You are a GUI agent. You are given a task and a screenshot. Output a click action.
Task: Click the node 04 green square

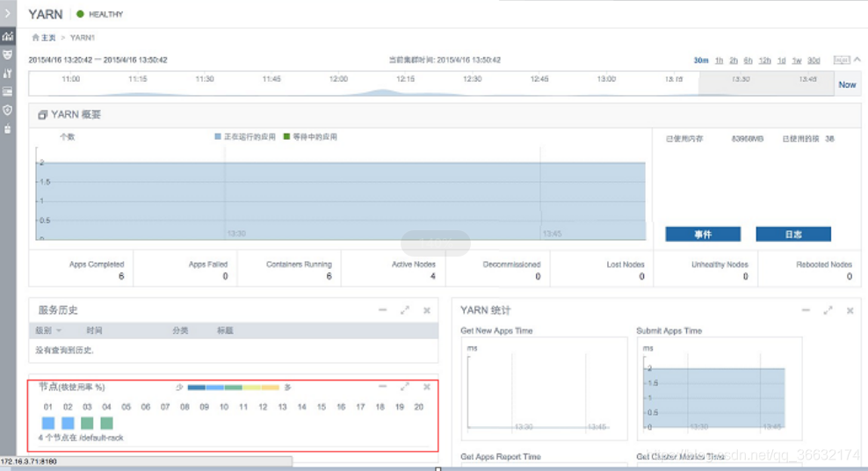click(x=107, y=424)
